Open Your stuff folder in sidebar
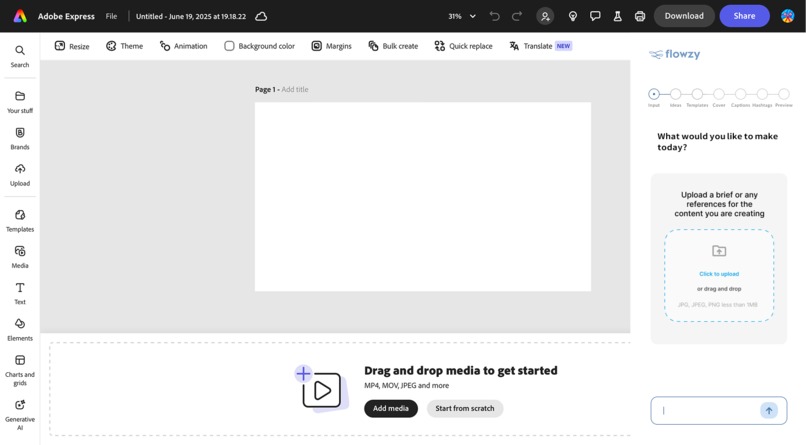 (x=20, y=102)
